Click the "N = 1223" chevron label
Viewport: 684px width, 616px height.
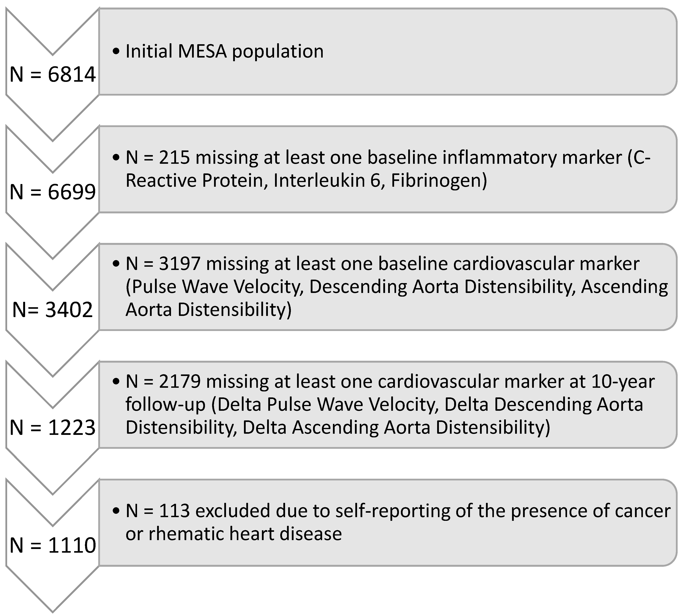53,428
